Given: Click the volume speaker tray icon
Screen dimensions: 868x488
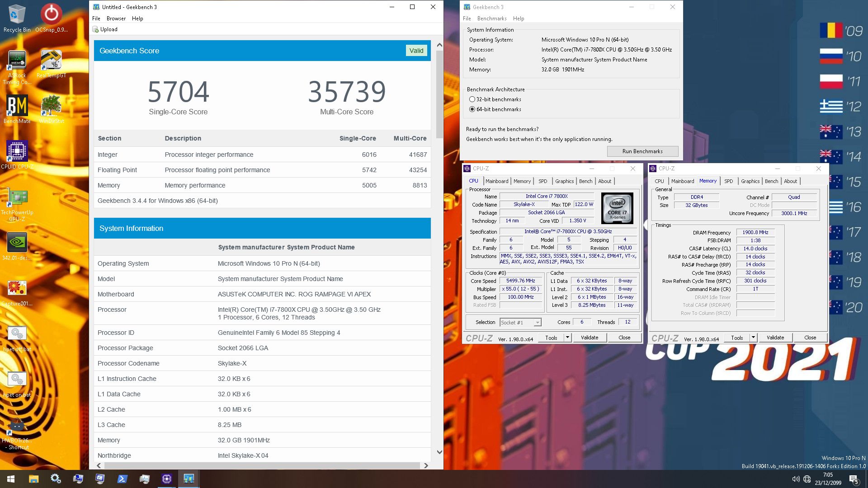Looking at the screenshot, I should coord(796,479).
